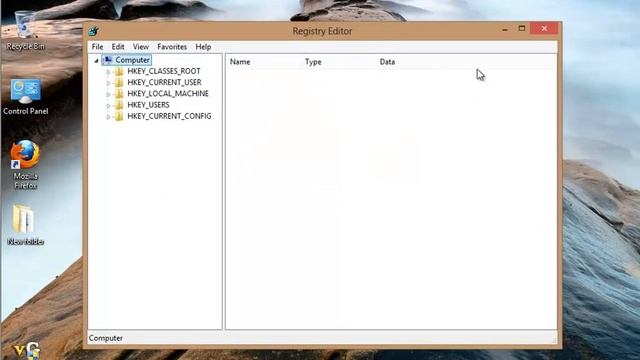Select the Mozilla Firefox desktop shortcut
The width and height of the screenshot is (640, 360).
(x=25, y=164)
